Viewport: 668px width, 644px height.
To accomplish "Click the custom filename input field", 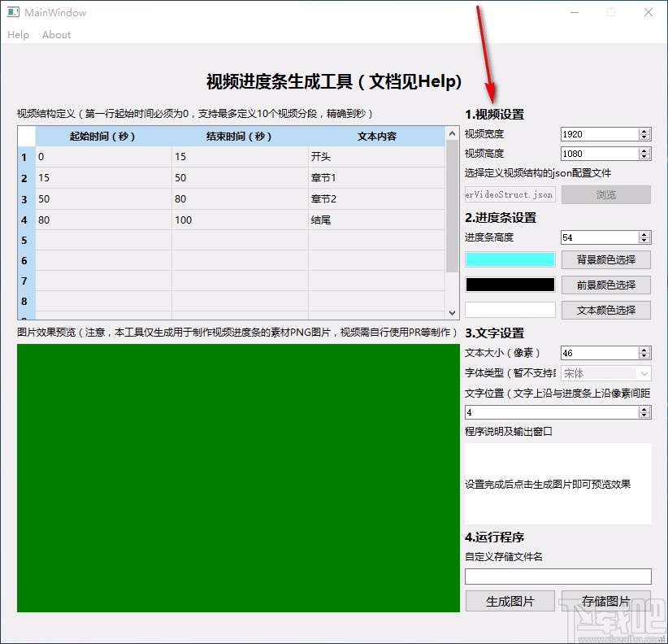I will coord(558,577).
